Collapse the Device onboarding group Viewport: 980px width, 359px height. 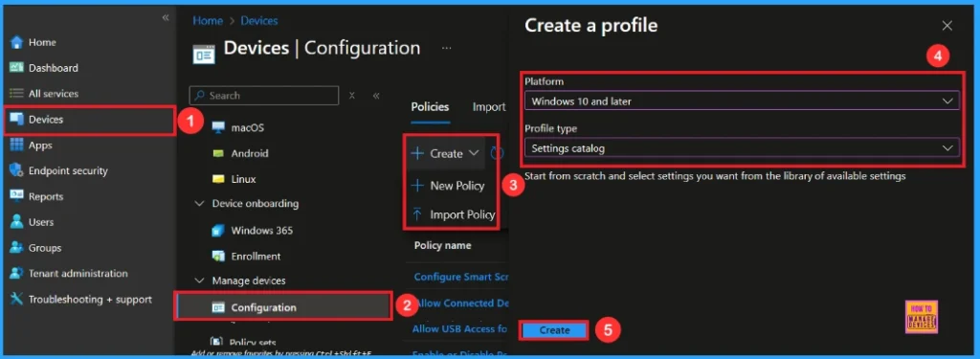point(199,204)
